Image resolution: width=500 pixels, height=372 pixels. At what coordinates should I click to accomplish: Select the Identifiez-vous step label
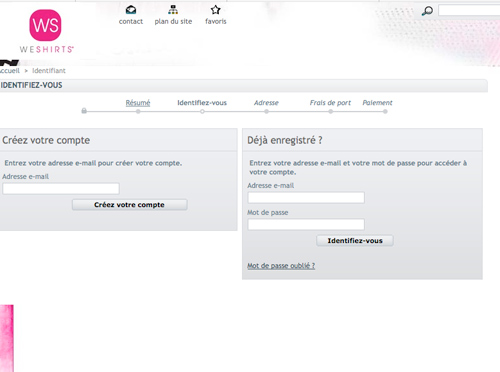[x=202, y=103]
